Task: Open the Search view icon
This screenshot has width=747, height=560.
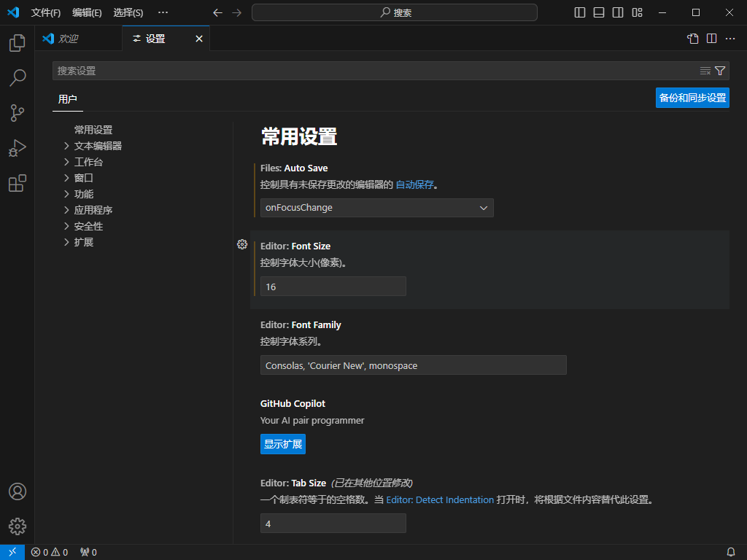Action: click(18, 78)
